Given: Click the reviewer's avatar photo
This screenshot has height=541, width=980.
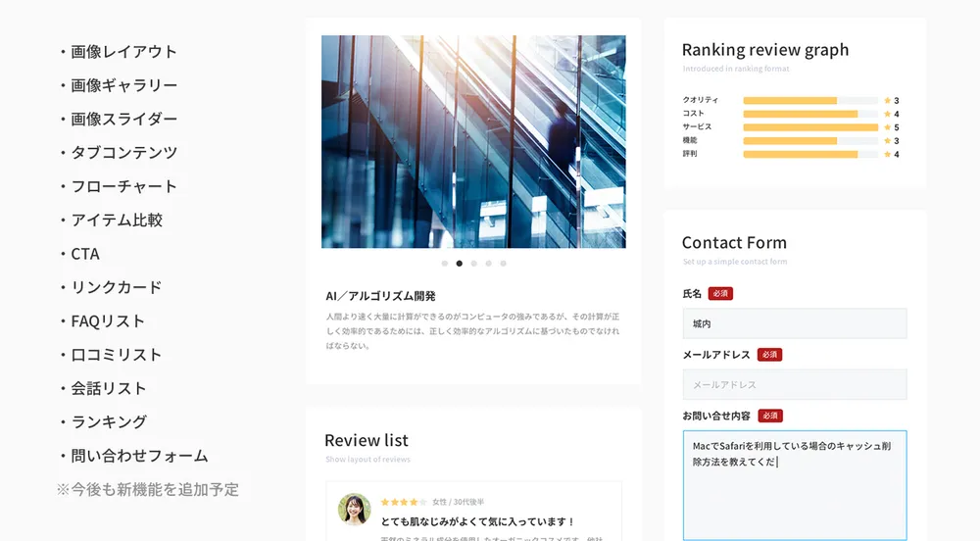Looking at the screenshot, I should click(x=355, y=509).
